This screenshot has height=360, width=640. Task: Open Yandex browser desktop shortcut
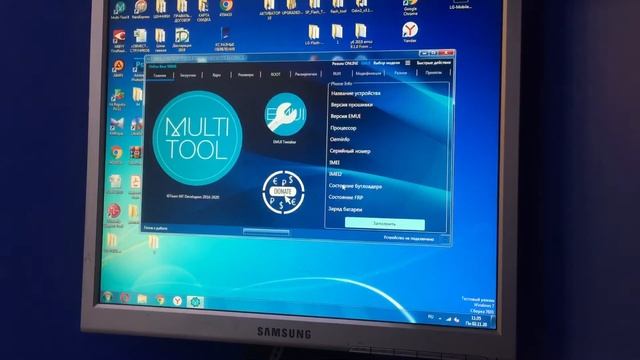point(410,32)
